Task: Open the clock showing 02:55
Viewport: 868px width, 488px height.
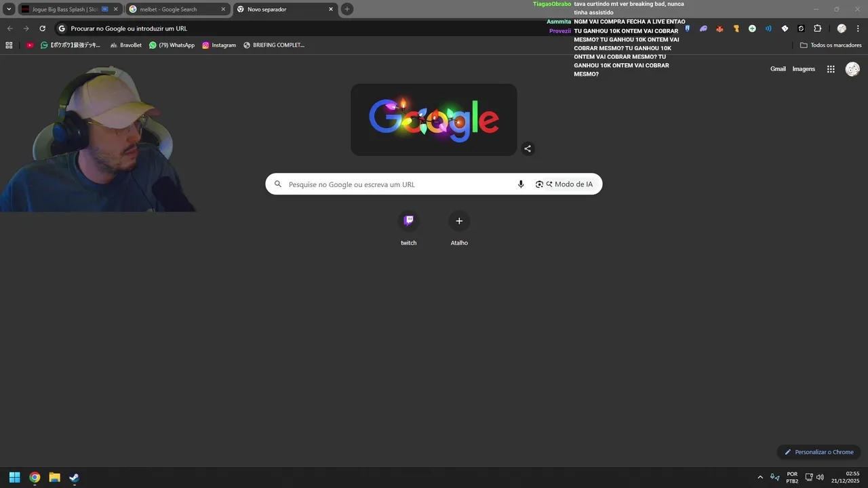Action: pos(845,477)
